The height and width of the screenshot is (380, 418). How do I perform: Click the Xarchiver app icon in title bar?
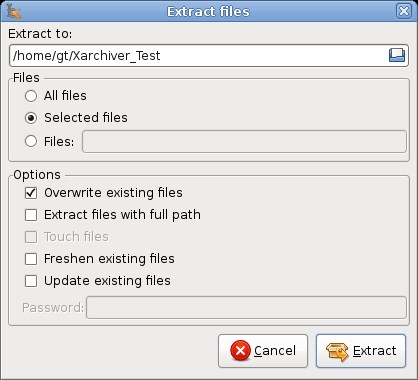click(x=14, y=11)
